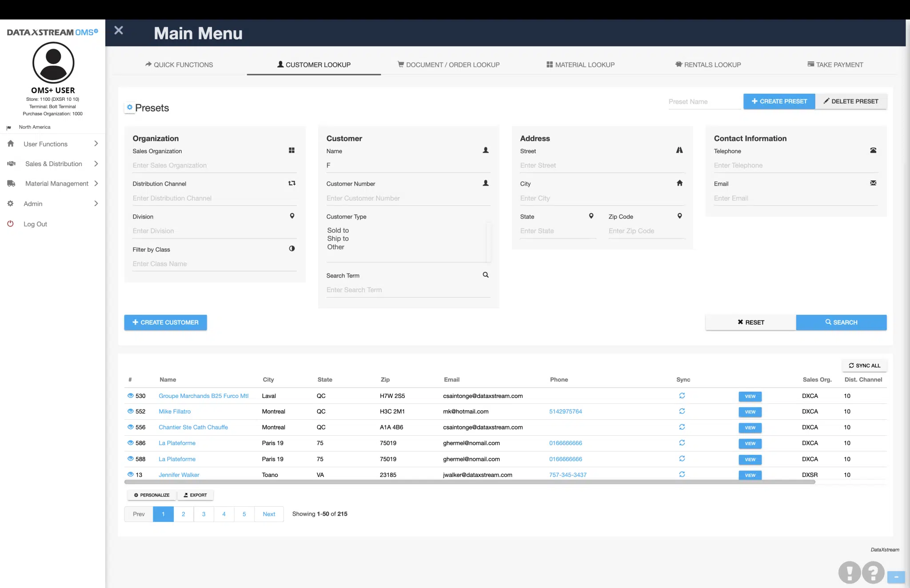910x588 pixels.
Task: Click the Search Term magnifier icon
Action: (x=486, y=275)
